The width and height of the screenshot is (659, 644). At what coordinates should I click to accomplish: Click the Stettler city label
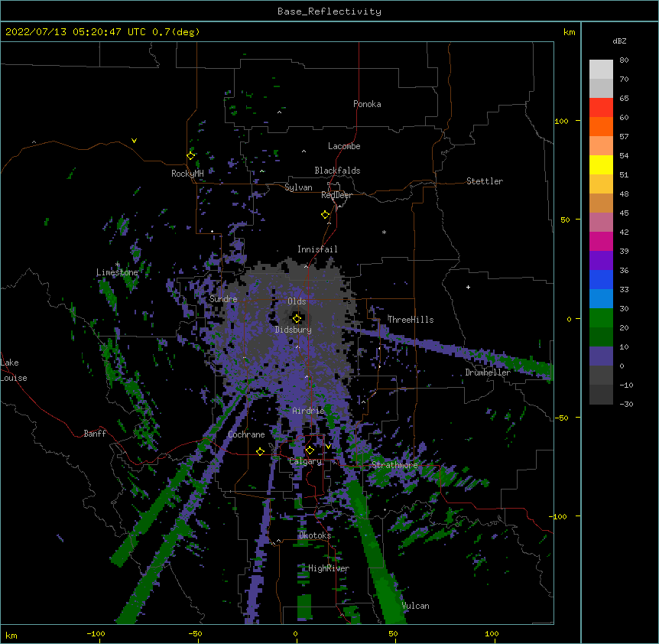coord(485,181)
